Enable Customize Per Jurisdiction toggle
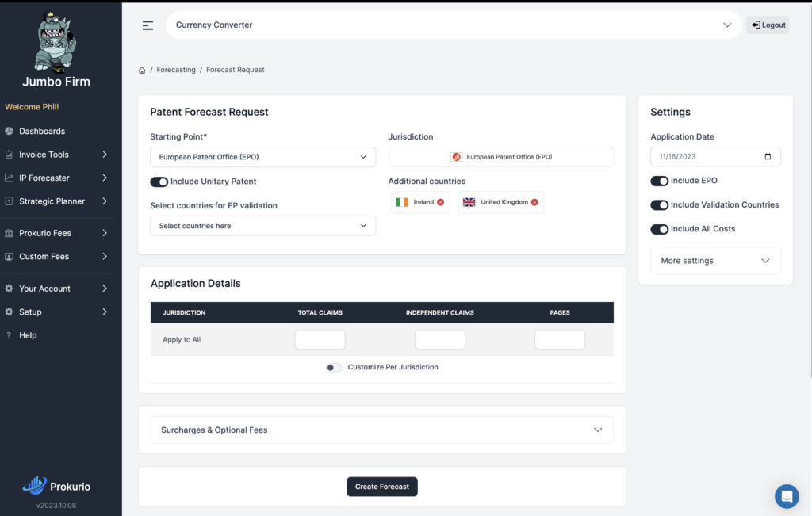This screenshot has height=516, width=812. coord(334,368)
